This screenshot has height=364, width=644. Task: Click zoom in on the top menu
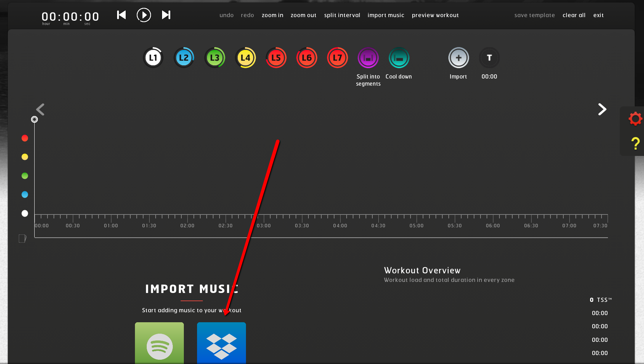tap(272, 15)
